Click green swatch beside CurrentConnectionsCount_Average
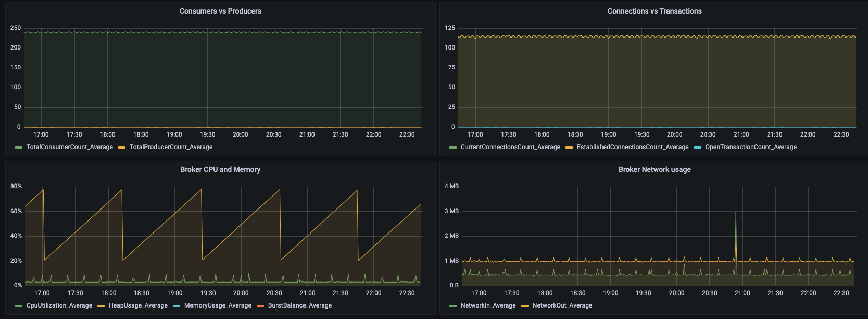The image size is (868, 319). tap(453, 148)
